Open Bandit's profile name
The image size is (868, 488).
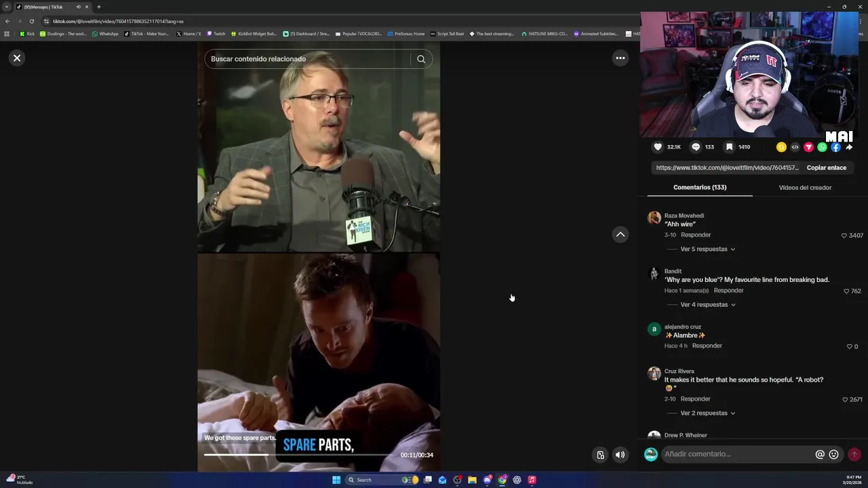pos(673,271)
